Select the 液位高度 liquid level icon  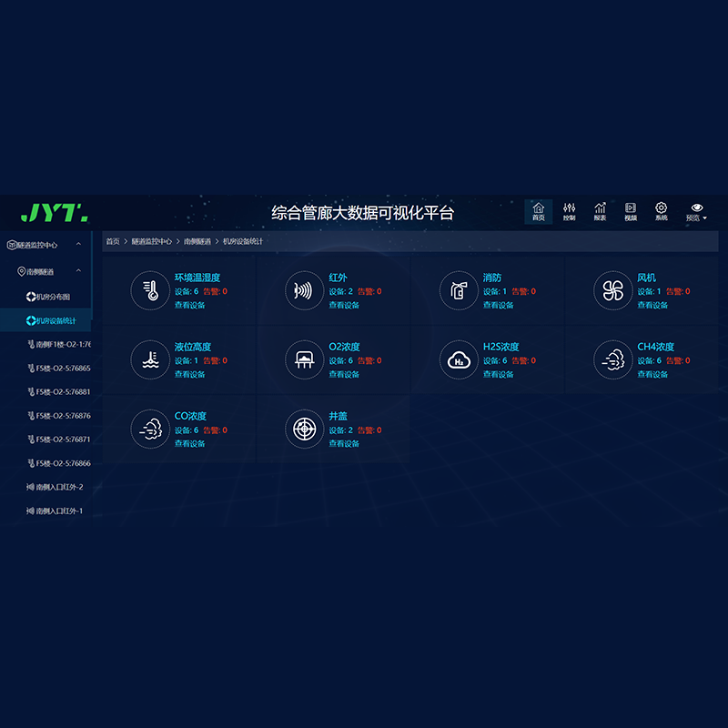pyautogui.click(x=150, y=359)
